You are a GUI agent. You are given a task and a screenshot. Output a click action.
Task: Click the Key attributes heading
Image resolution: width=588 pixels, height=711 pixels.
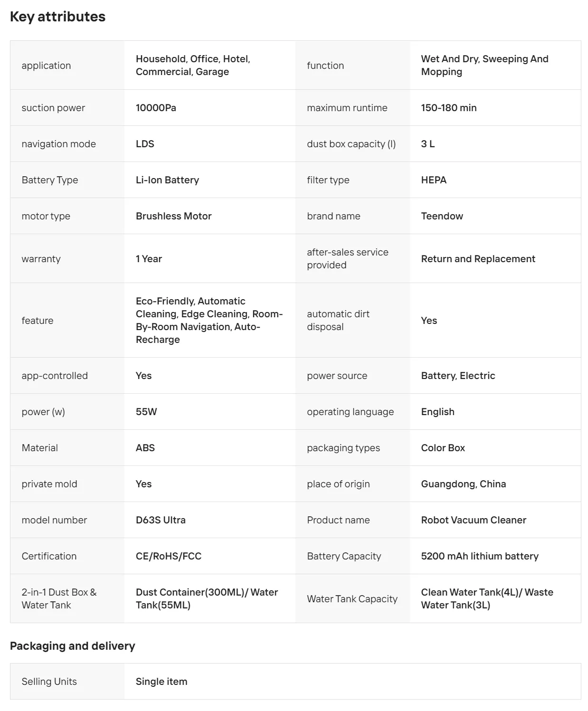pos(57,17)
